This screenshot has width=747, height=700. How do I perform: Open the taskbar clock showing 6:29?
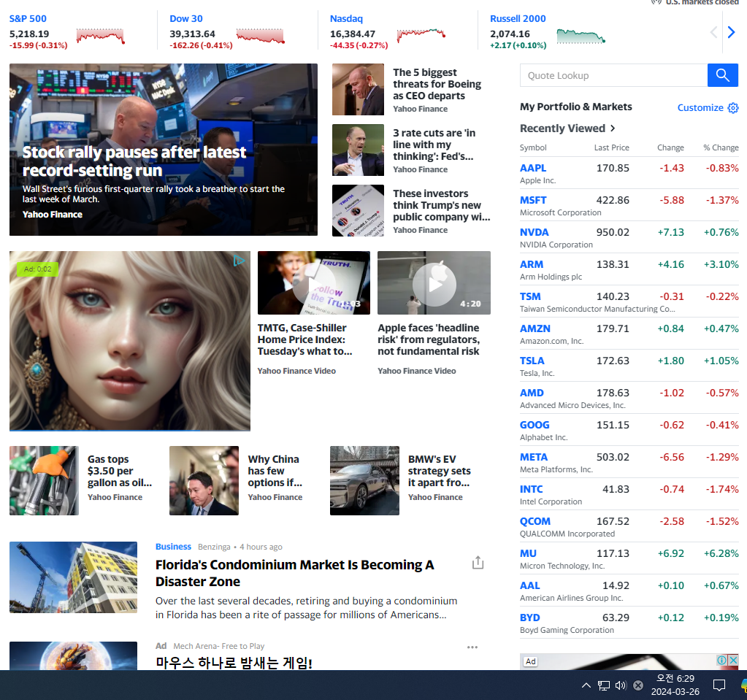point(675,685)
